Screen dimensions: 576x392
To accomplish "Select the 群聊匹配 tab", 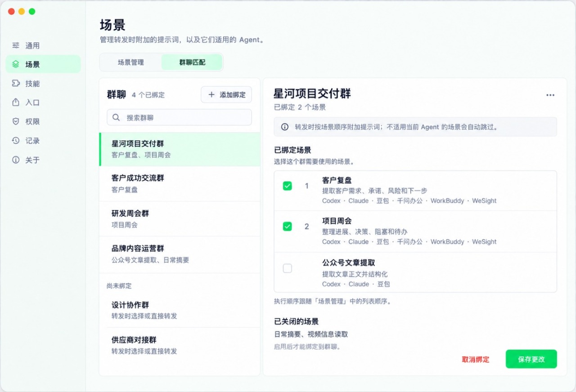I will click(192, 62).
